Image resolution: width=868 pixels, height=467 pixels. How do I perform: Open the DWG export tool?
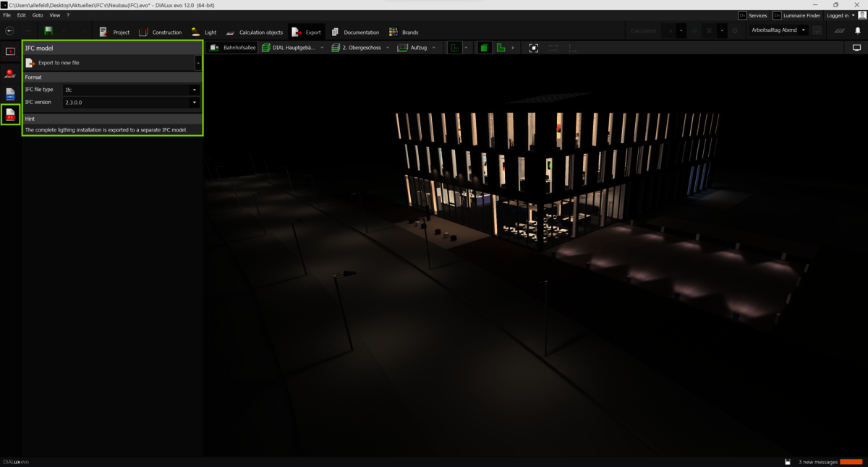[x=10, y=94]
